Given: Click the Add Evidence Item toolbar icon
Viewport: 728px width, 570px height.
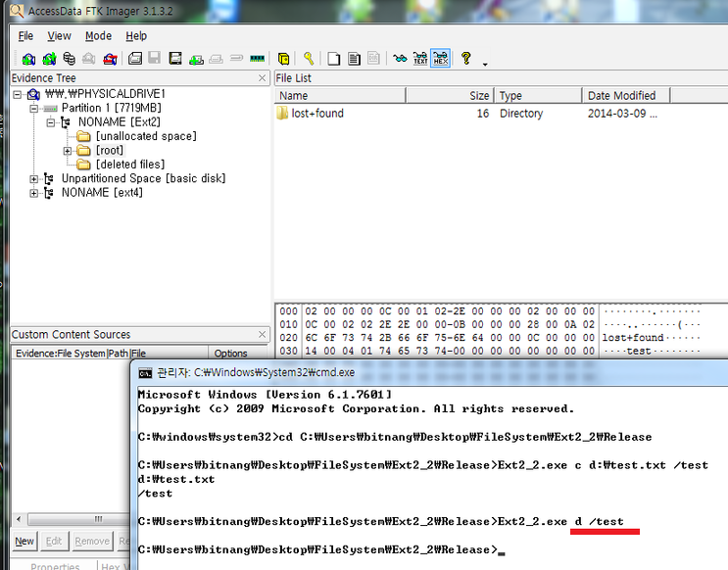Looking at the screenshot, I should pyautogui.click(x=28, y=59).
